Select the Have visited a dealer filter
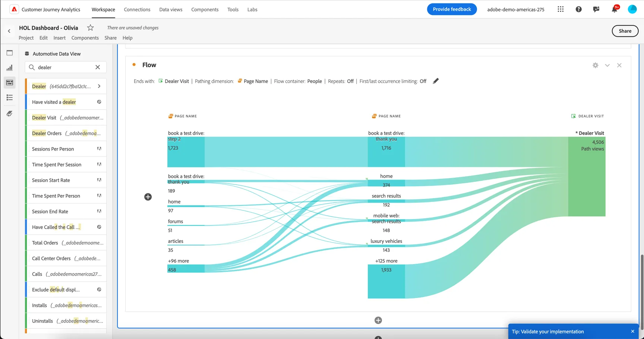Screen dimensions: 644x339 click(66, 102)
